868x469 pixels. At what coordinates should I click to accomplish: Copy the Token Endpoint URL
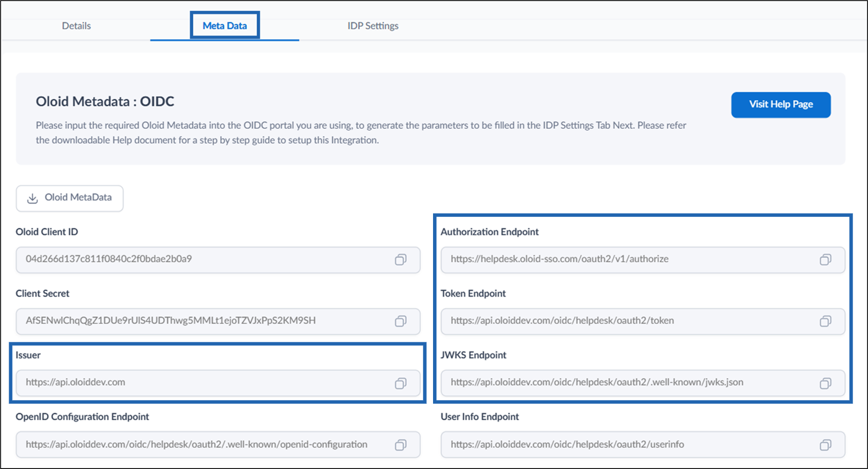point(825,322)
